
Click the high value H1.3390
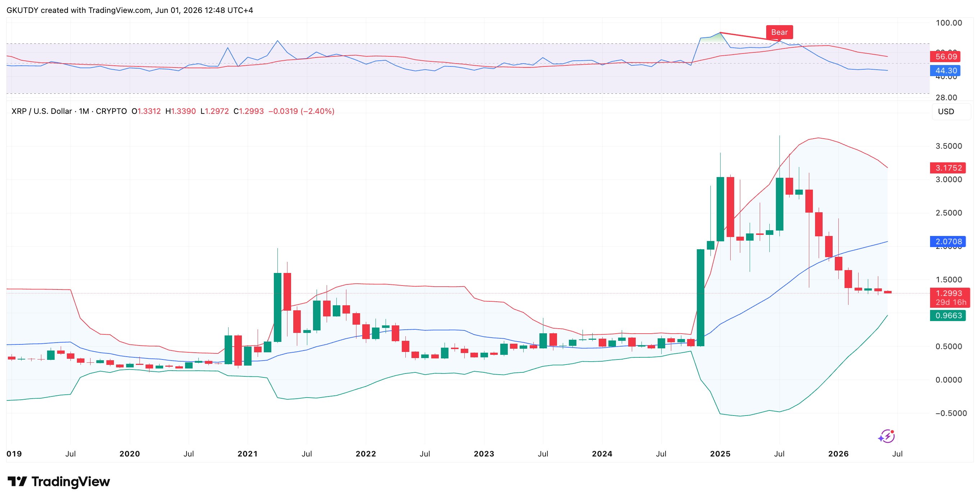pos(180,111)
